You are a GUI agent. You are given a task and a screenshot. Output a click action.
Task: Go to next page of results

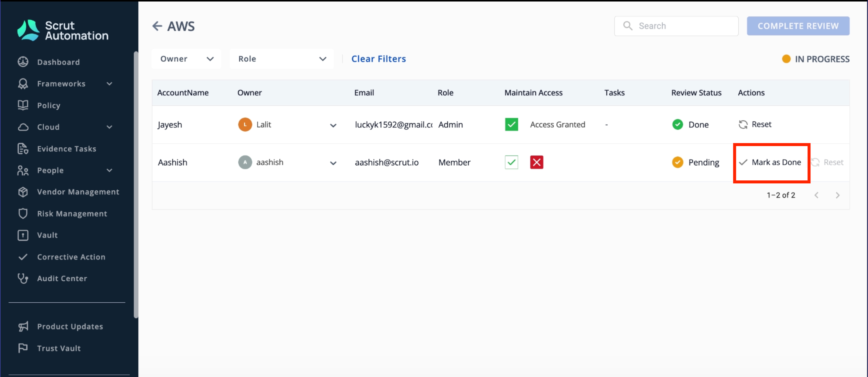coord(838,195)
